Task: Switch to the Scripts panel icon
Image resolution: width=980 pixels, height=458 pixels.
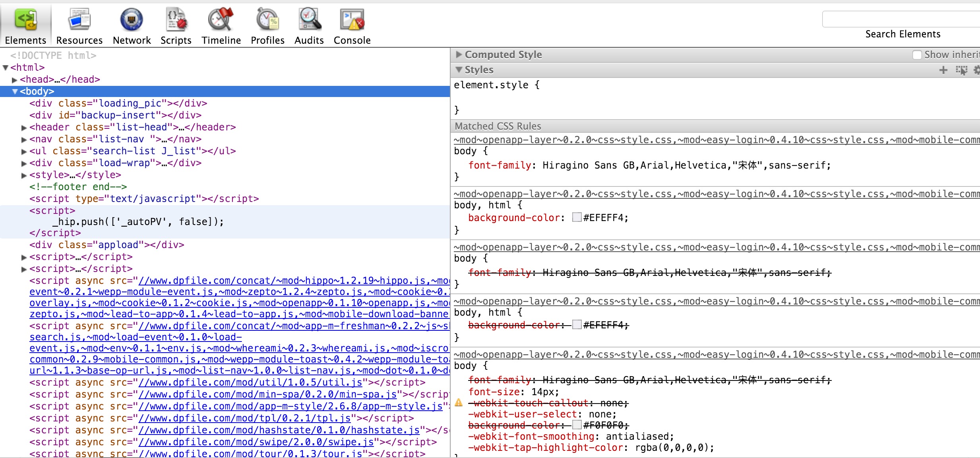Action: tap(176, 20)
